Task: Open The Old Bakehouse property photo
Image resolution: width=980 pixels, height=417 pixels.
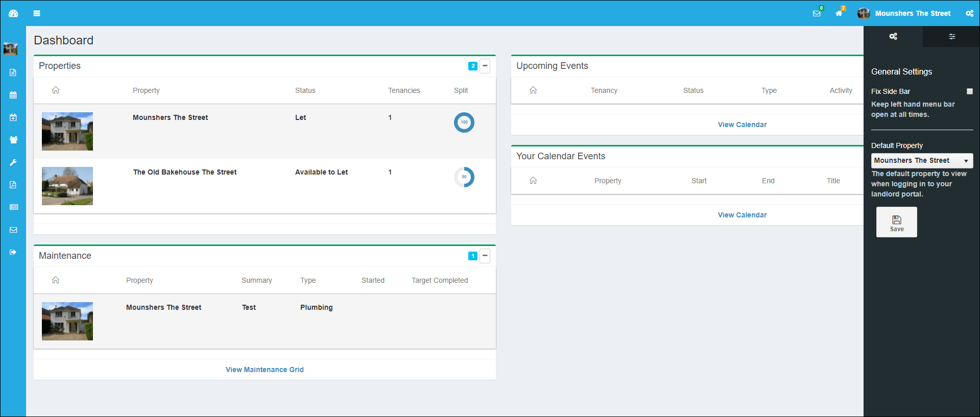Action: 67,186
